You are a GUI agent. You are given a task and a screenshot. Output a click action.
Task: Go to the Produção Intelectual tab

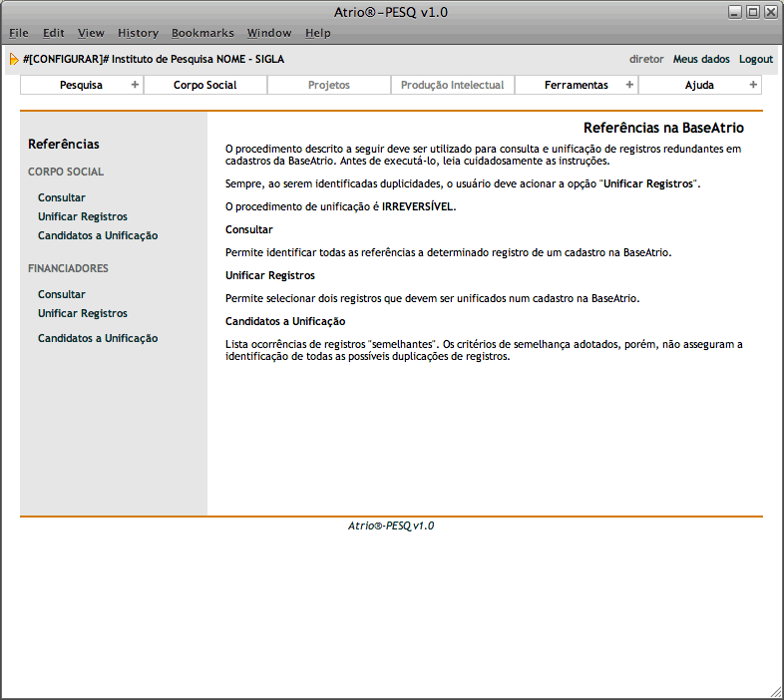point(452,85)
